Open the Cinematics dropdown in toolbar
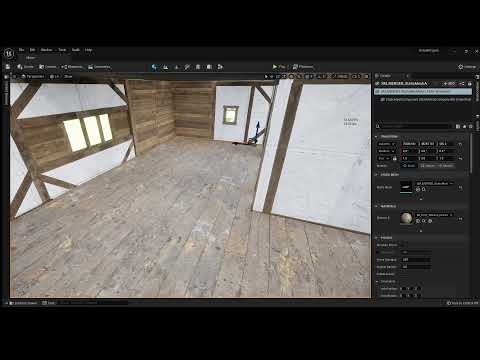The height and width of the screenshot is (360, 480). tap(99, 67)
